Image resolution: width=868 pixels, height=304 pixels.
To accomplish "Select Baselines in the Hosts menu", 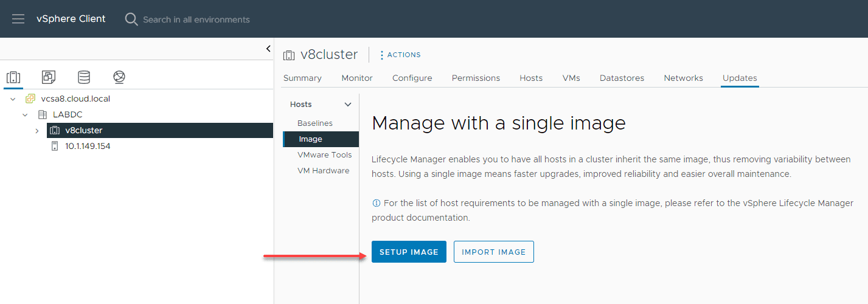I will click(315, 123).
